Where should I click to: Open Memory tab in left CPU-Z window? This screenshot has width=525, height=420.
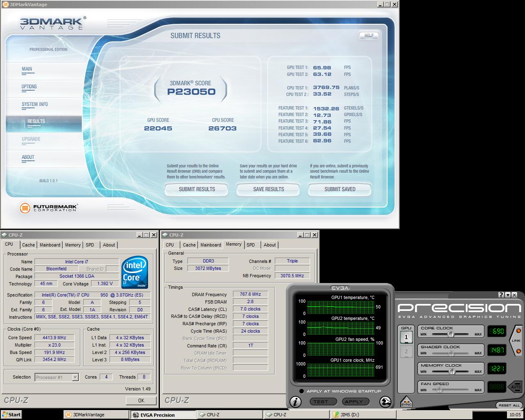73,245
